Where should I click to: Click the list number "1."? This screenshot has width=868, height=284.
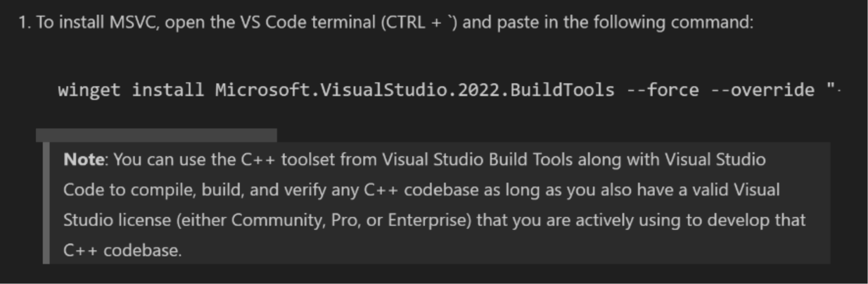[25, 22]
